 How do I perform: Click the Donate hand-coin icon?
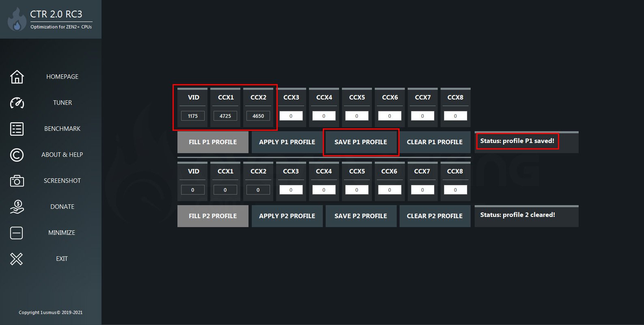pyautogui.click(x=17, y=207)
